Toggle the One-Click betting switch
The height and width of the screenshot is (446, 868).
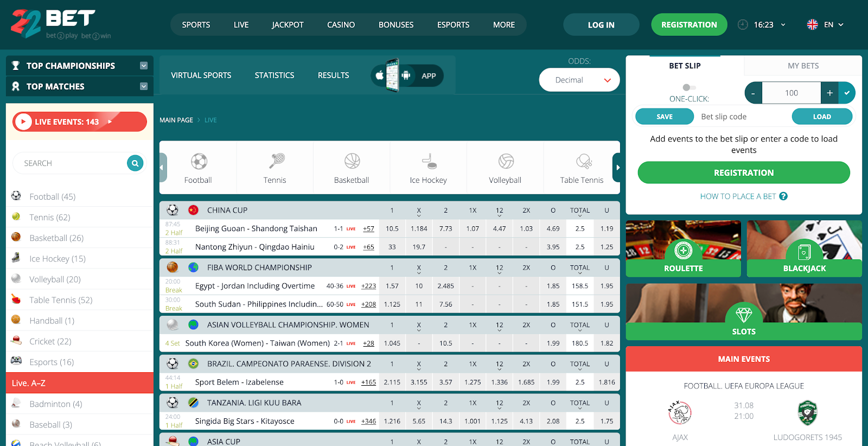tap(689, 87)
